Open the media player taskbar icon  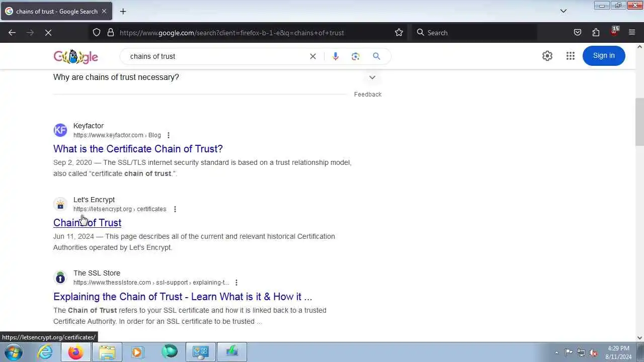click(137, 352)
